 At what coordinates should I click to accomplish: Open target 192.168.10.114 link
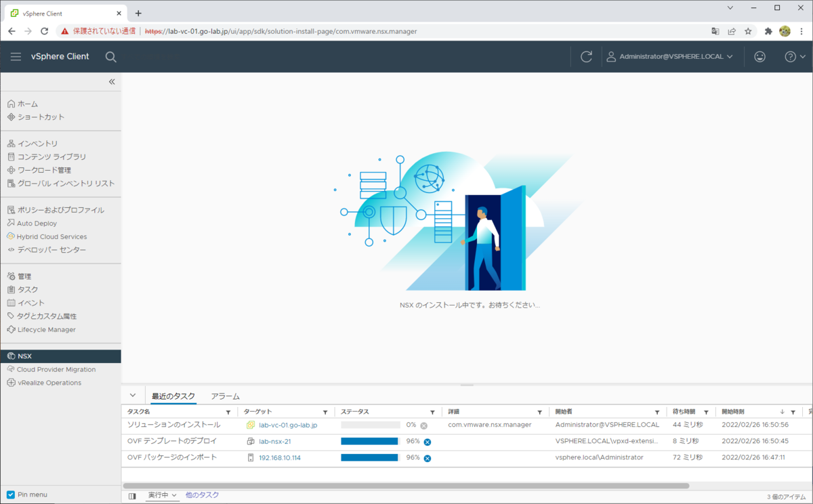pyautogui.click(x=280, y=457)
